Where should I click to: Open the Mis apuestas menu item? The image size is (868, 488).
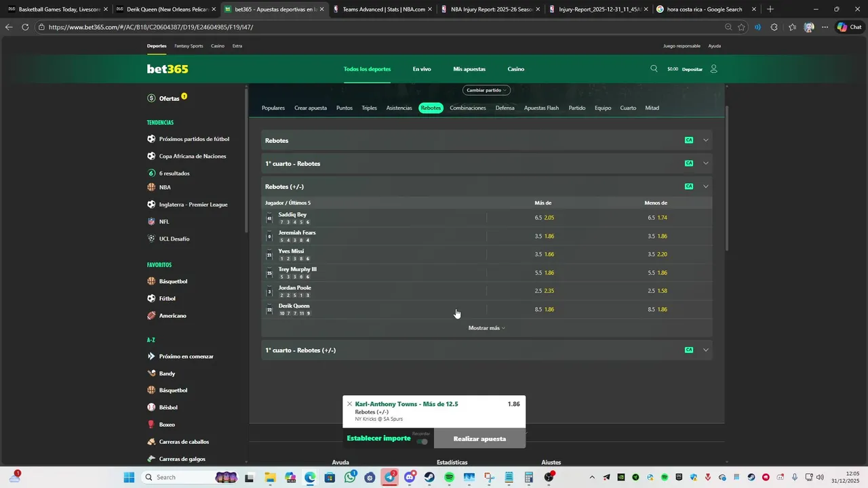(469, 69)
